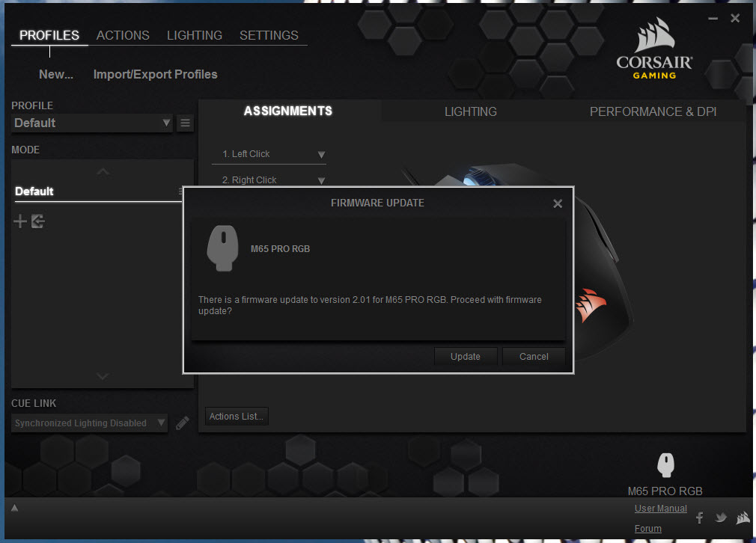
Task: Open the User Manual link
Action: (x=660, y=509)
